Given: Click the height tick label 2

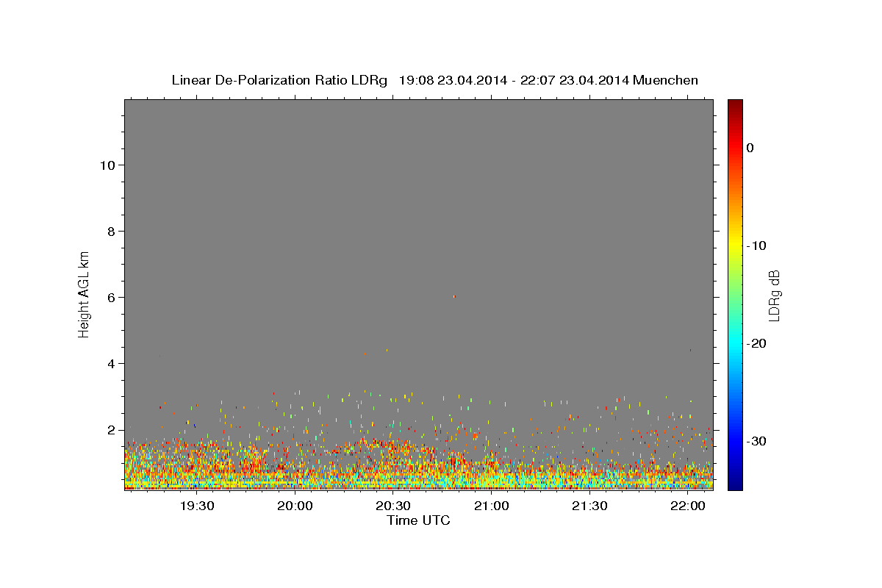Looking at the screenshot, I should coord(112,430).
